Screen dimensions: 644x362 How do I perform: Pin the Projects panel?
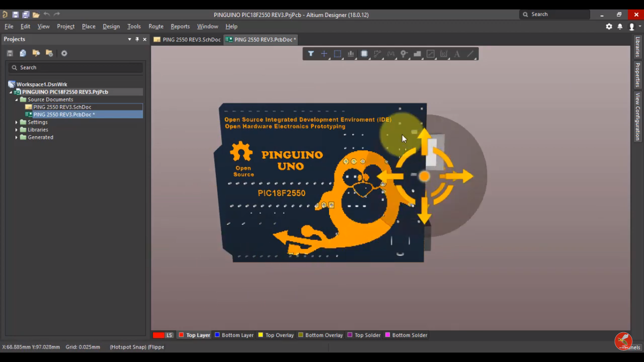click(137, 39)
